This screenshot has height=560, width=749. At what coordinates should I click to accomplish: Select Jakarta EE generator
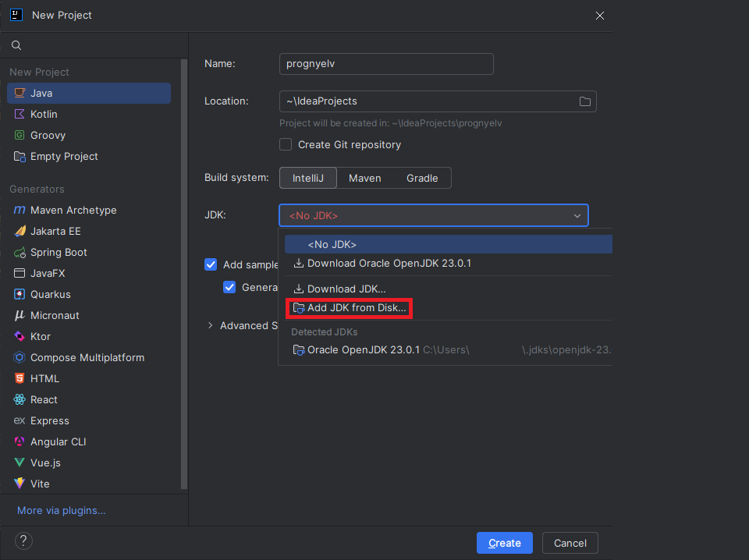tap(89, 231)
